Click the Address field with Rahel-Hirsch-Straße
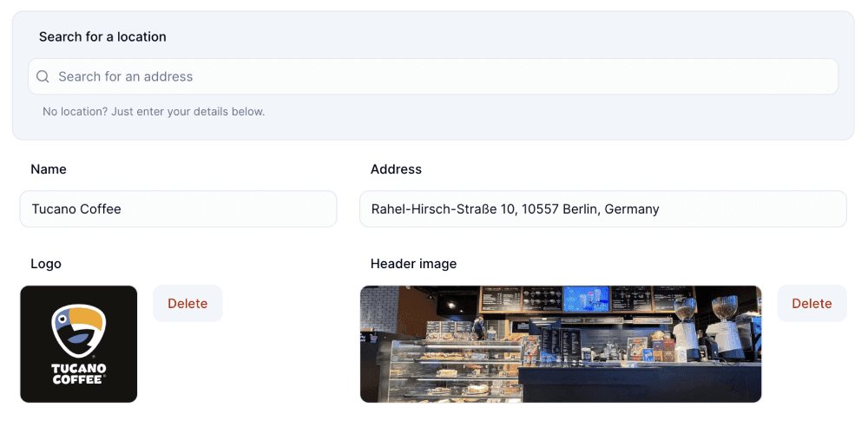 602,209
